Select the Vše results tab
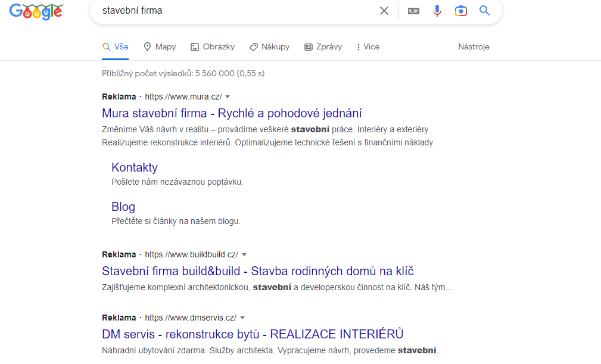Viewport: 601px width, 364px height. (x=116, y=46)
